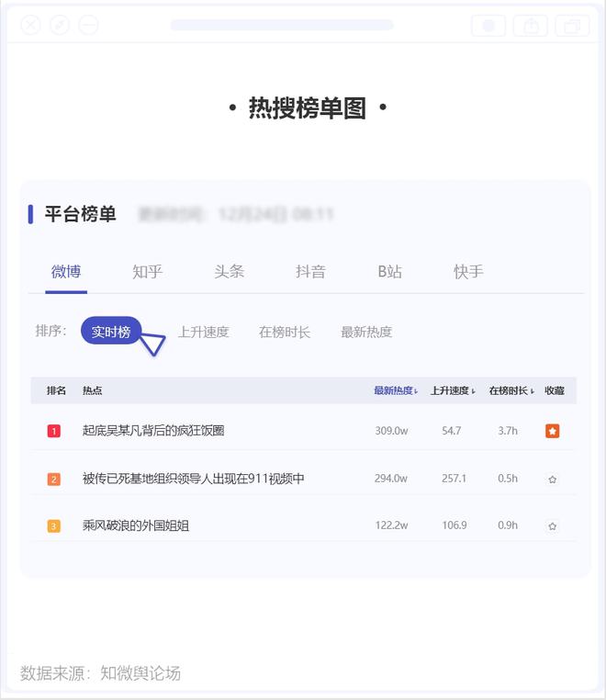The image size is (606, 700).
Task: Sort table by 在榜时长 column header
Action: [x=511, y=390]
